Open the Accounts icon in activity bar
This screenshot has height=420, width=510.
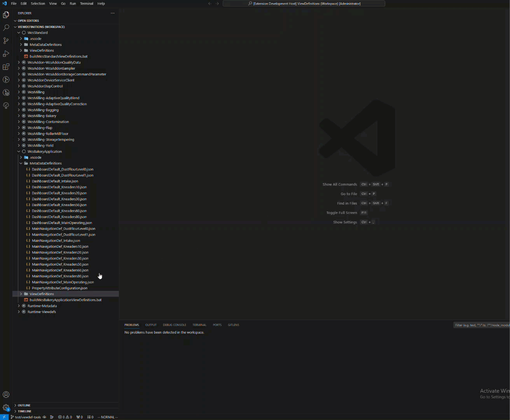[x=6, y=395]
